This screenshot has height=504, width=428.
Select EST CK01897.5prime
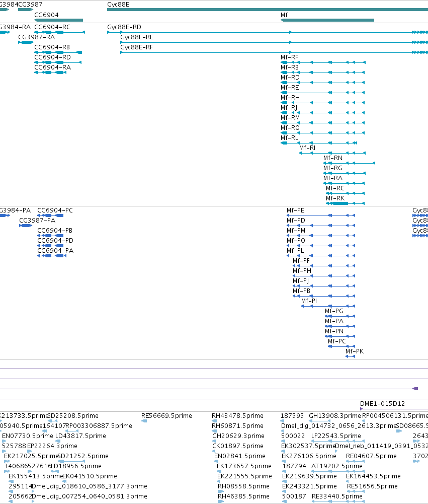tap(237, 446)
